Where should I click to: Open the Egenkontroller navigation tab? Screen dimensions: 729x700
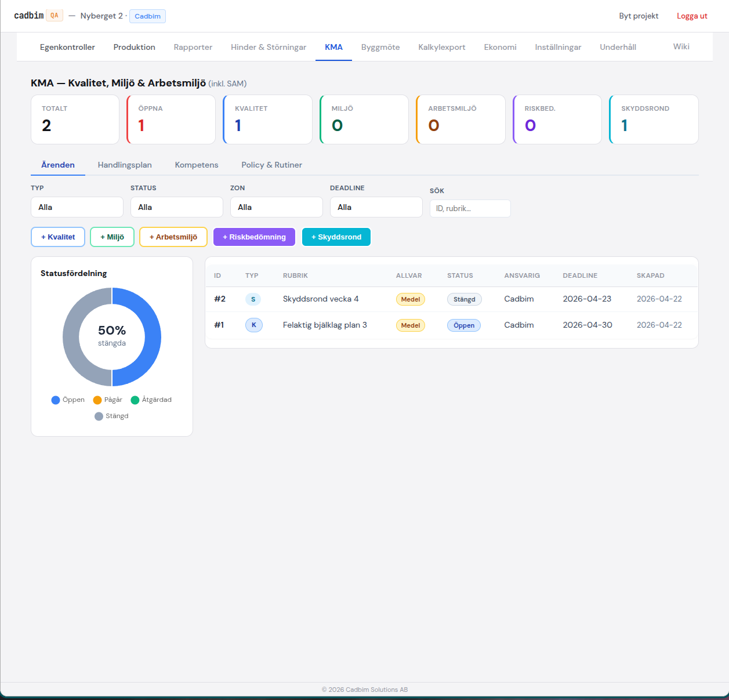point(67,47)
